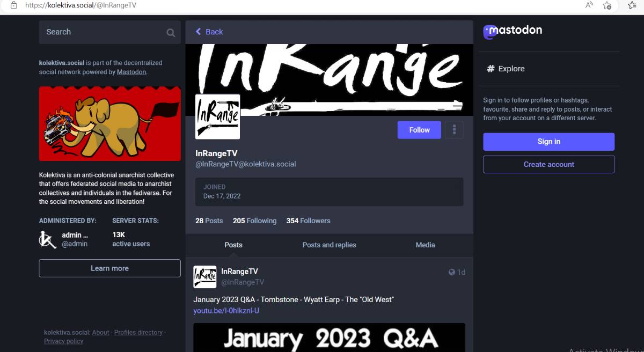Click the 13K active users stat

click(x=131, y=239)
